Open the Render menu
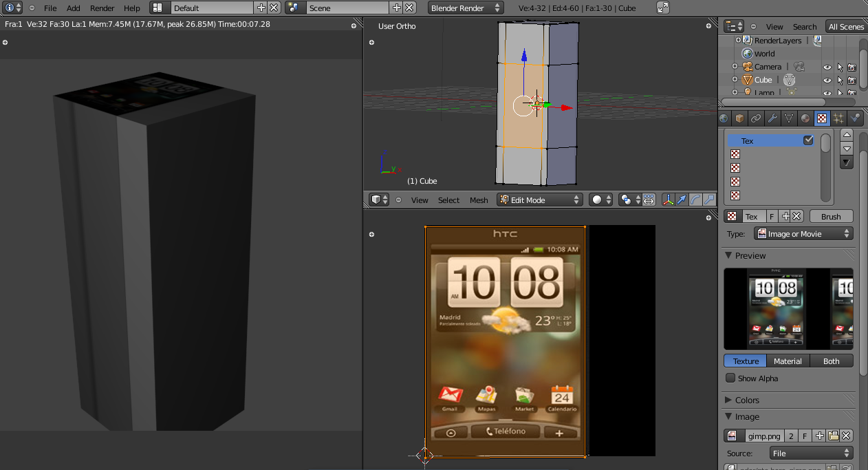This screenshot has width=868, height=470. point(102,8)
